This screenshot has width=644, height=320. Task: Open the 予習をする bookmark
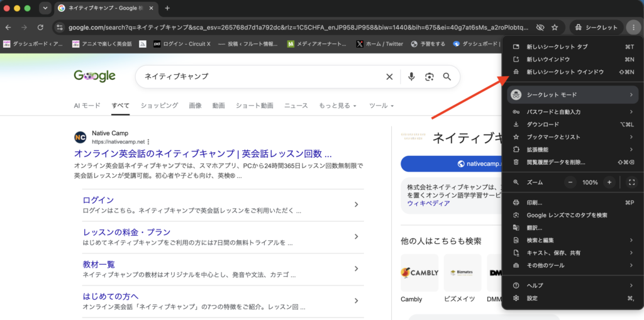pyautogui.click(x=428, y=43)
